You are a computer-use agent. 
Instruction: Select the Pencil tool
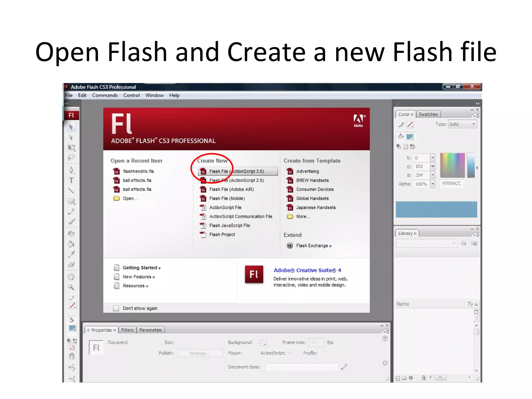coord(71,211)
